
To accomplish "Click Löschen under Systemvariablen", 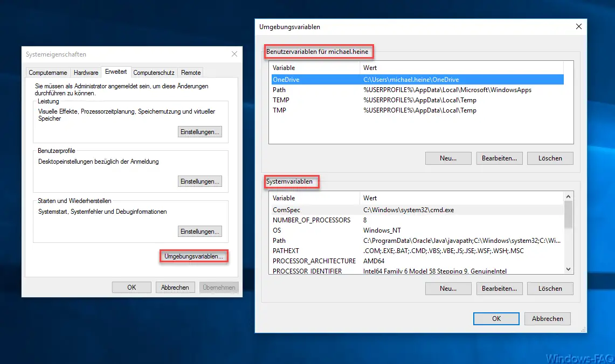I will tap(550, 288).
